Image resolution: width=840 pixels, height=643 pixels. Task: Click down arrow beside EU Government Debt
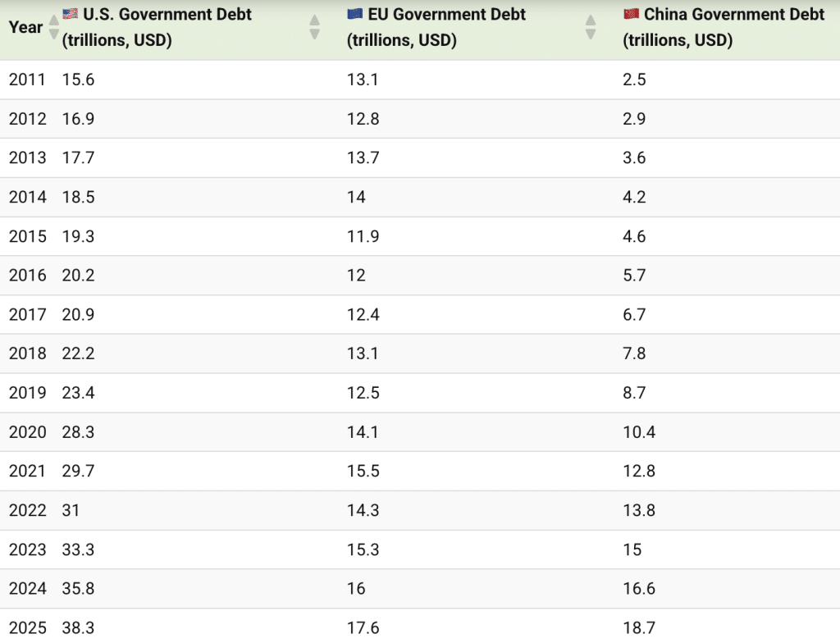(x=591, y=34)
